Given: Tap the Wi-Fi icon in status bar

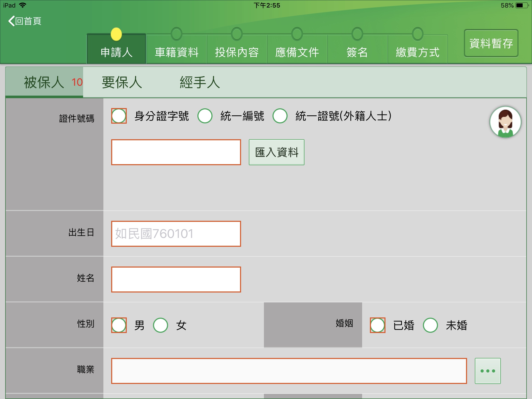Looking at the screenshot, I should click(x=23, y=5).
